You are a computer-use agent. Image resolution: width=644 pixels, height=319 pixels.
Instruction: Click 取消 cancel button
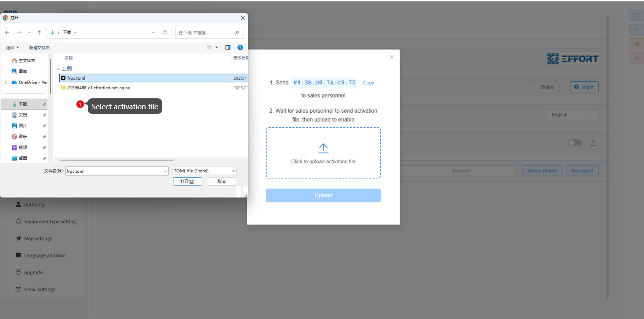point(222,182)
